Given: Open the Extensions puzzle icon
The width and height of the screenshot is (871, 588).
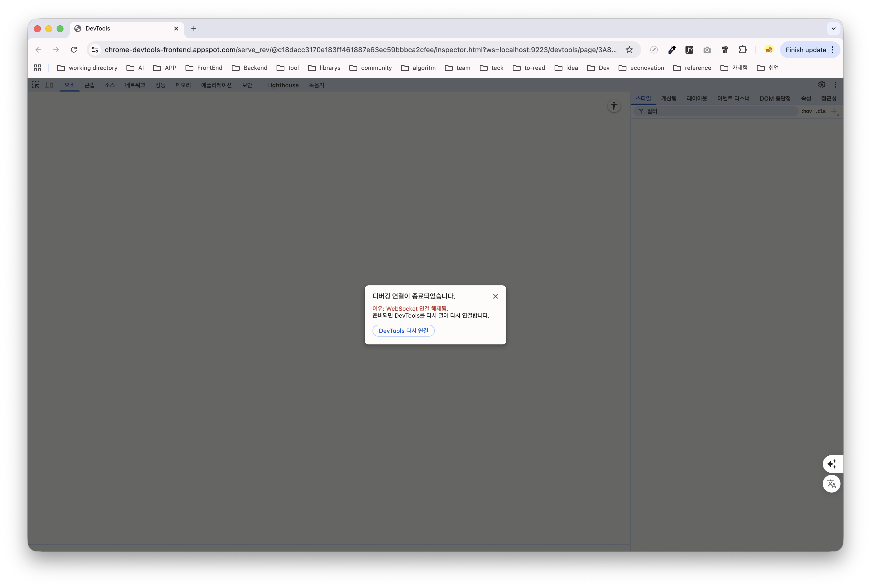Looking at the screenshot, I should point(743,50).
